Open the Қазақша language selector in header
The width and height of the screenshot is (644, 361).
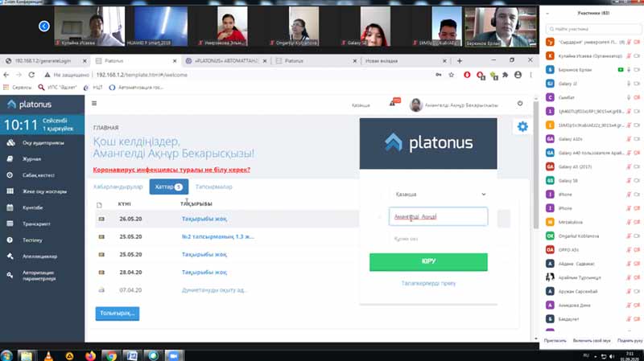[361, 105]
